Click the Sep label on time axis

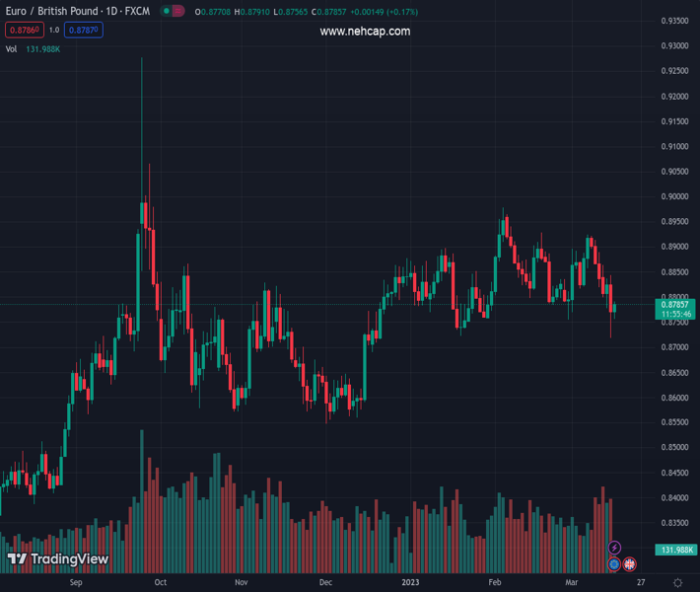(x=76, y=582)
